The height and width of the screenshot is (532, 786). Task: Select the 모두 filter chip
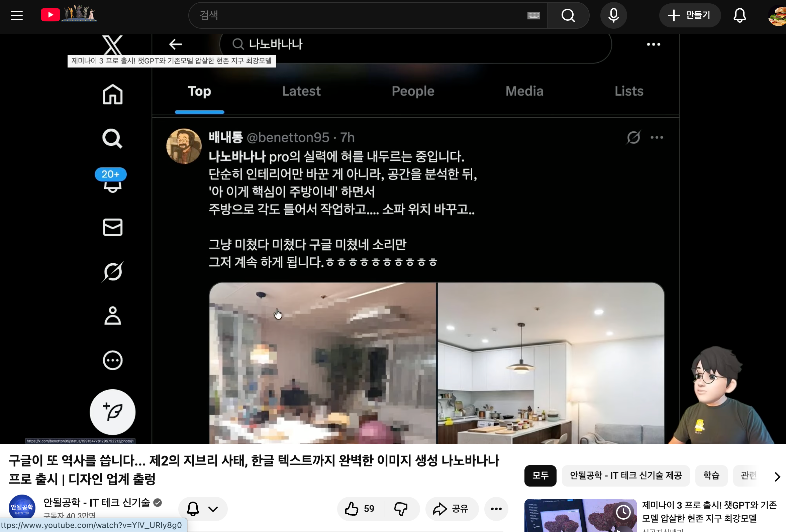[x=540, y=475]
